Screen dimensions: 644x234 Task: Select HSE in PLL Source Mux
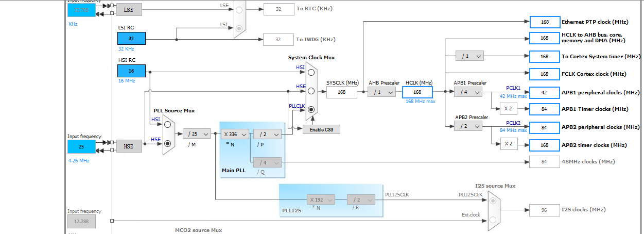[x=167, y=144]
